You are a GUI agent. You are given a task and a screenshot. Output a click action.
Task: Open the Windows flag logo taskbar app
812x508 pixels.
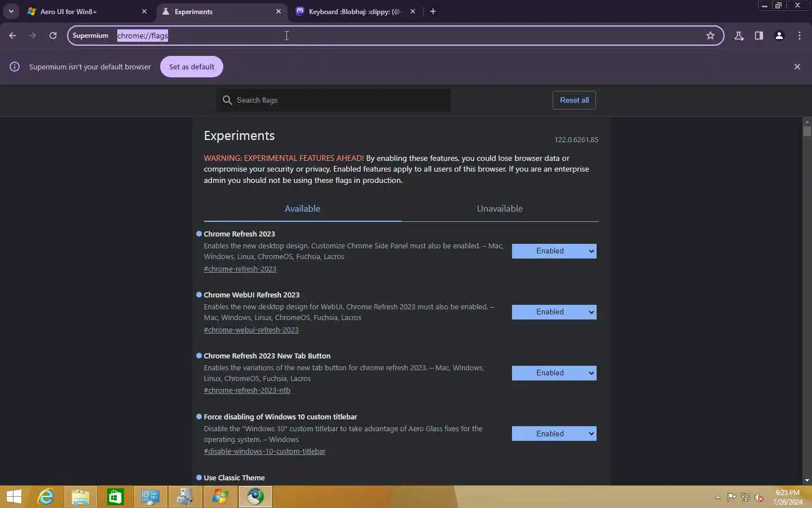(x=220, y=497)
